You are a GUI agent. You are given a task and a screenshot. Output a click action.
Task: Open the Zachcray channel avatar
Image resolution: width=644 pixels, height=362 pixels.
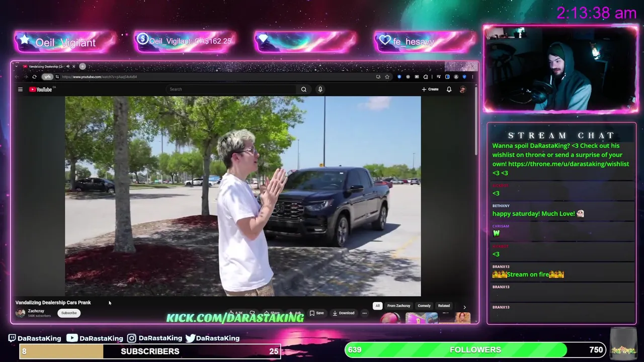point(20,313)
